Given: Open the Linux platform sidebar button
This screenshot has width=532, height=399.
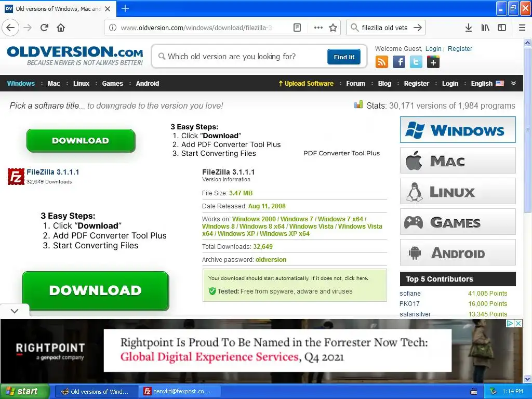Looking at the screenshot, I should (x=458, y=191).
